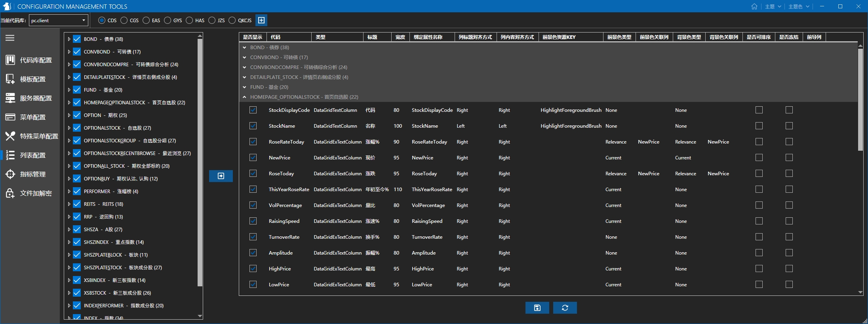Open the 主题 dropdown in title bar
868x324 pixels.
(773, 6)
